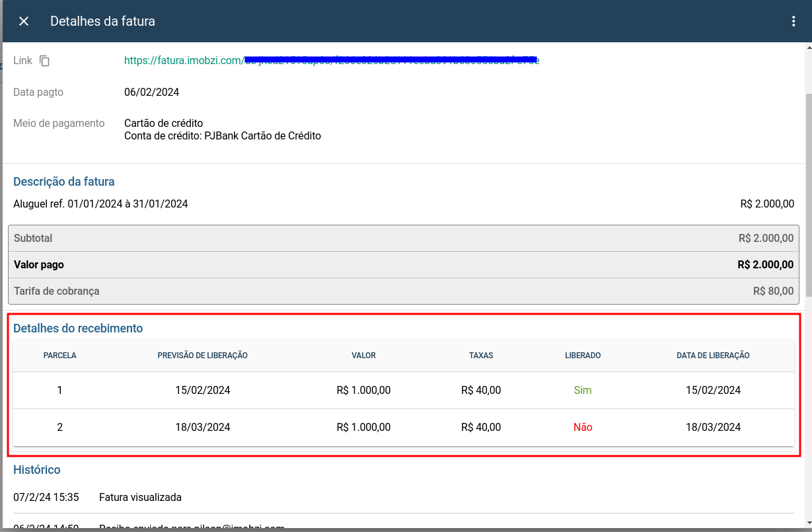Click parcela 2 forecast date 18/03/2024
This screenshot has height=532, width=812.
click(x=203, y=428)
